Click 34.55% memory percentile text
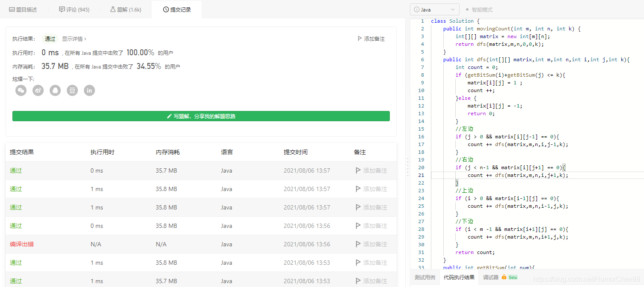Viewport: 644px width, 287px height. [x=149, y=66]
